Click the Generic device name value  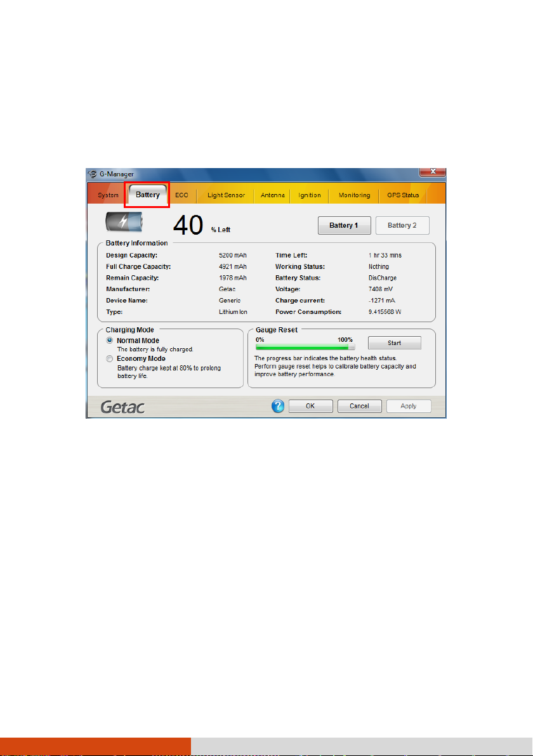230,301
